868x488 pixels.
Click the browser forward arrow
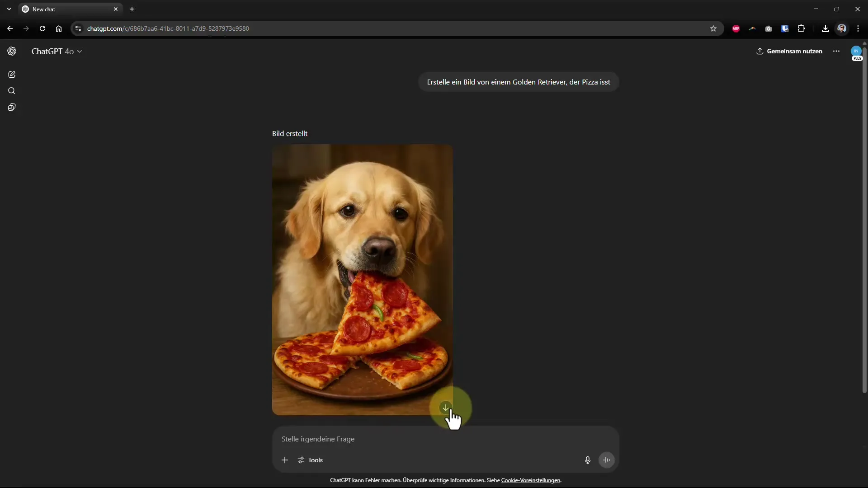[26, 28]
